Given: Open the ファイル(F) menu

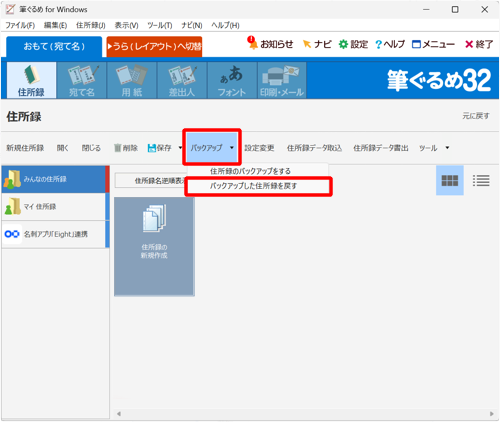Looking at the screenshot, I should [x=20, y=25].
